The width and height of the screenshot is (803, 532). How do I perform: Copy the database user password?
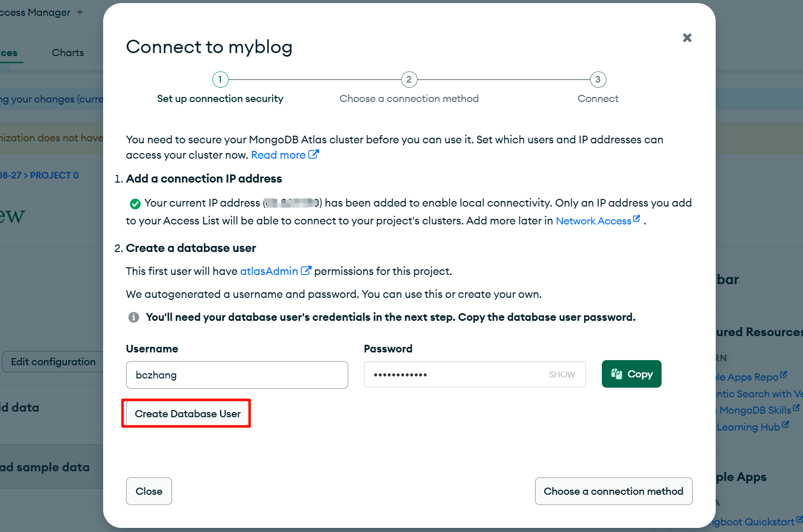(x=631, y=374)
